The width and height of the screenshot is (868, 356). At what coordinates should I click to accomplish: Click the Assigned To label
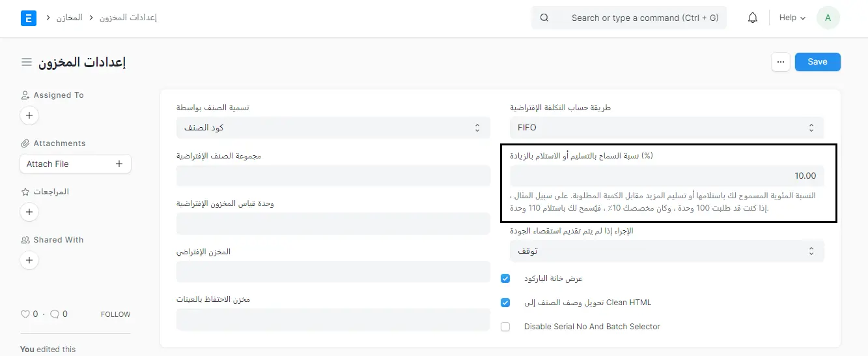pos(59,95)
